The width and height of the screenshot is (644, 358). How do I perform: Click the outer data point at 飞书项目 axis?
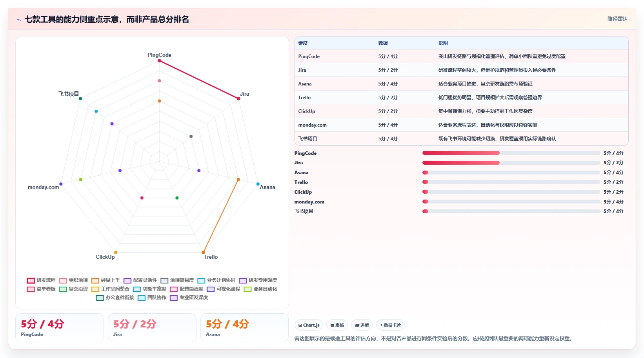(x=80, y=98)
